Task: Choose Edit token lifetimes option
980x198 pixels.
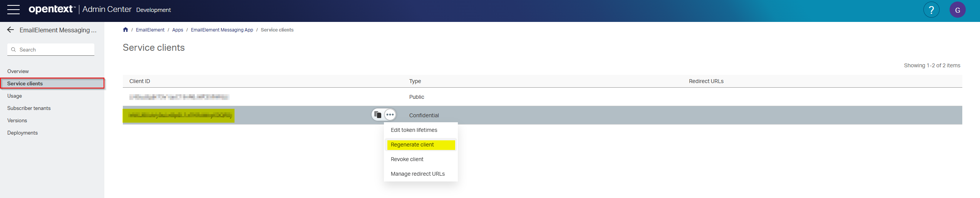Action: click(x=414, y=130)
